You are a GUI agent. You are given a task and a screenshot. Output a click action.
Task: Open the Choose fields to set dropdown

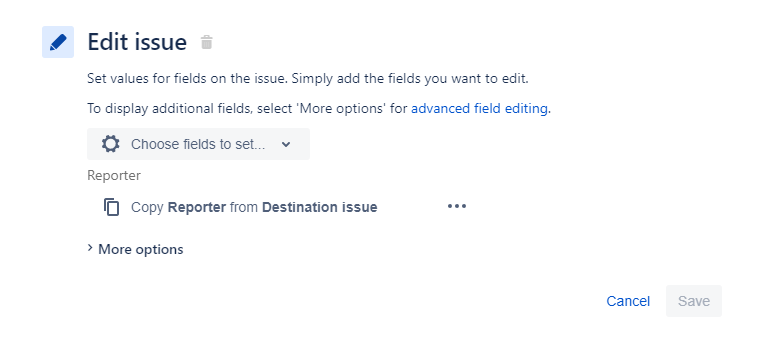pyautogui.click(x=198, y=144)
